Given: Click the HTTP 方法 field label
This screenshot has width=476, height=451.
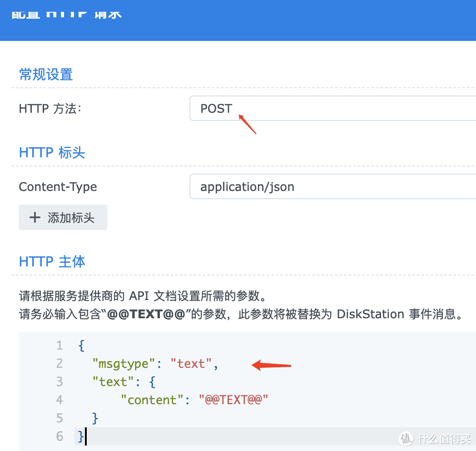Looking at the screenshot, I should (50, 109).
